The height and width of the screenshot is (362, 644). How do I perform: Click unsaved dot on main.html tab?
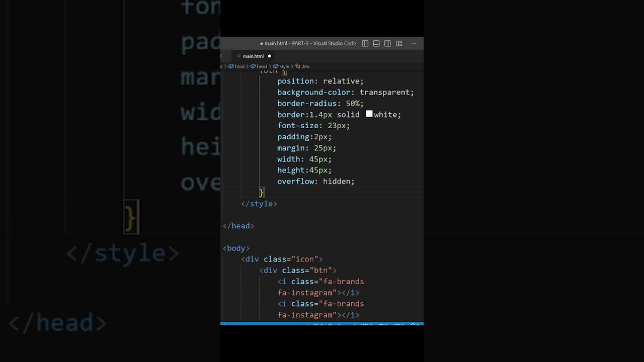[269, 56]
